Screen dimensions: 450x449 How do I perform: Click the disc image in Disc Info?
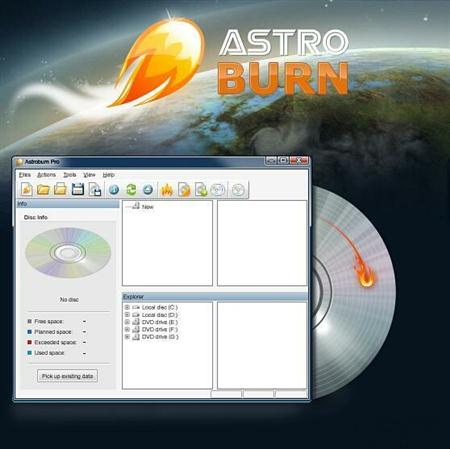point(68,252)
